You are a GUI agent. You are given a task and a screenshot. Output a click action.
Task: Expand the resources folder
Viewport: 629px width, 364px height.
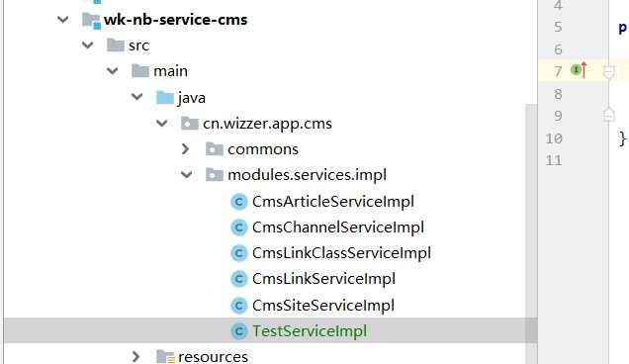136,356
